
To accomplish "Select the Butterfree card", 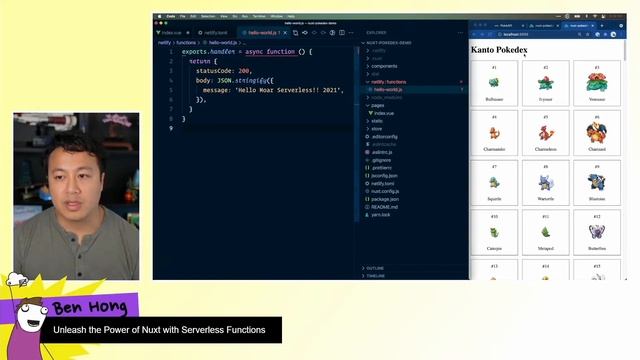I will pos(597,233).
